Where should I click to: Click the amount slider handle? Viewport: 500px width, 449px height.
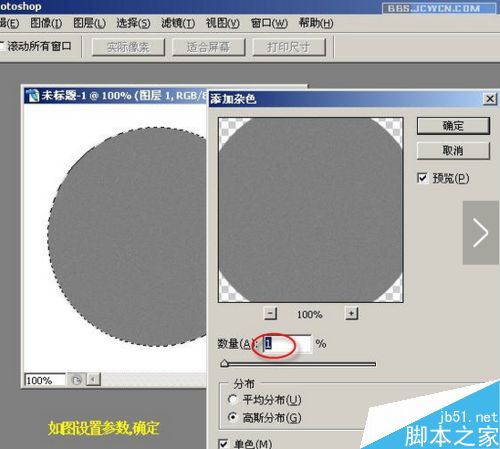point(225,363)
